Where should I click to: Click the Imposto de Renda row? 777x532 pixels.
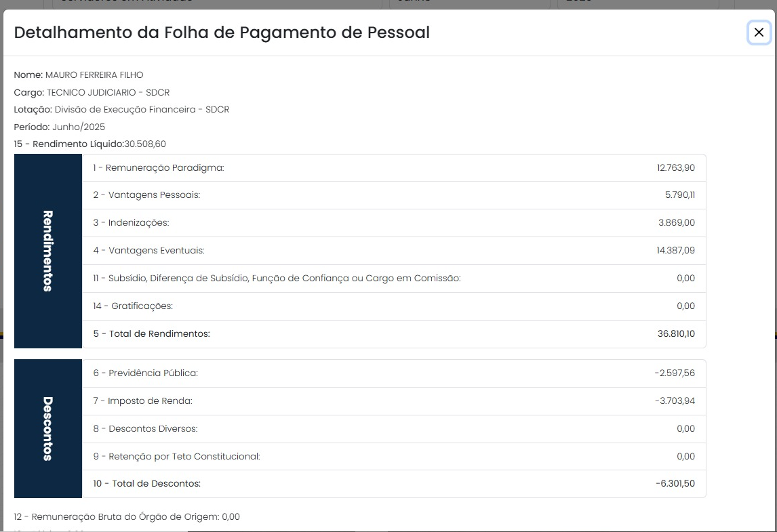pyautogui.click(x=393, y=401)
